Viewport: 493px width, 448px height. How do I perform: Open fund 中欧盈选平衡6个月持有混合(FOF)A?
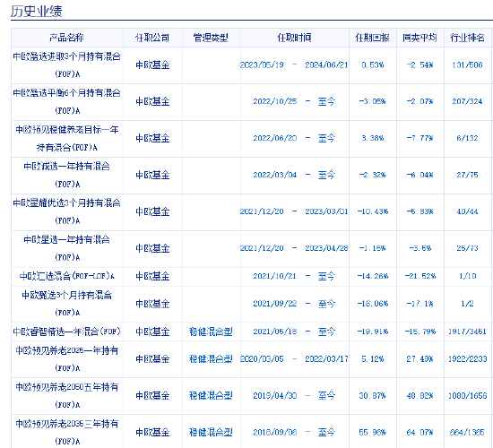tap(66, 101)
